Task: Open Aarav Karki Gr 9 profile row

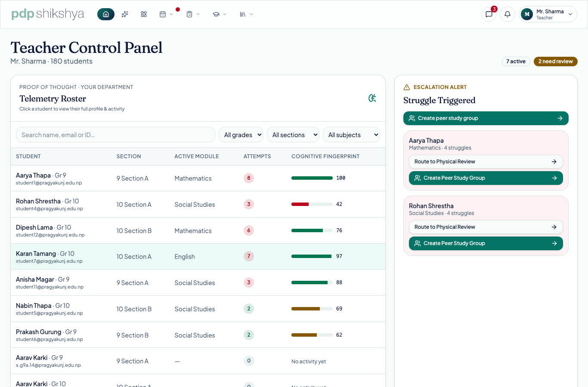Action: pyautogui.click(x=198, y=361)
